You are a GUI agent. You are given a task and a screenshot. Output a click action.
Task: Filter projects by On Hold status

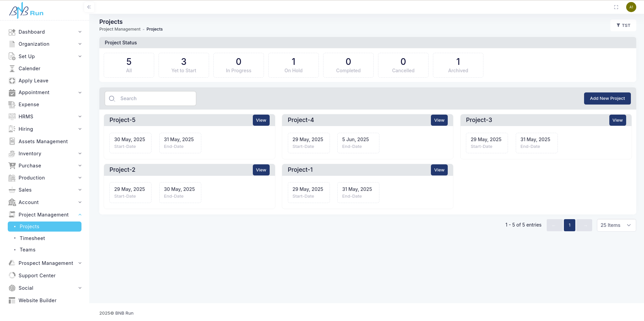293,65
